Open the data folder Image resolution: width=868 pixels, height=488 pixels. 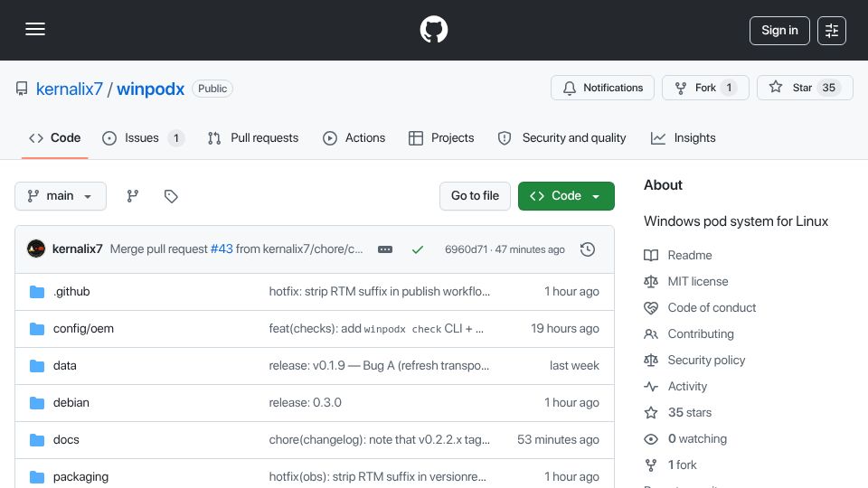(65, 366)
